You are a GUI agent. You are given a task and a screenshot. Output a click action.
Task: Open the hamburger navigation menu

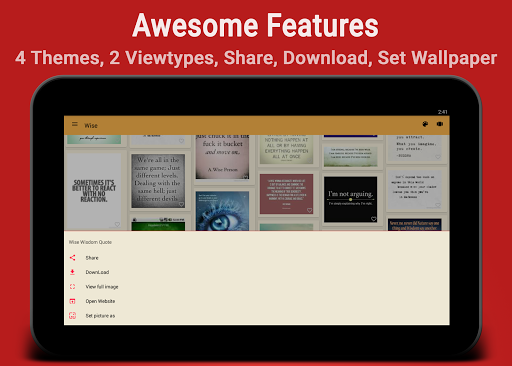pos(75,124)
